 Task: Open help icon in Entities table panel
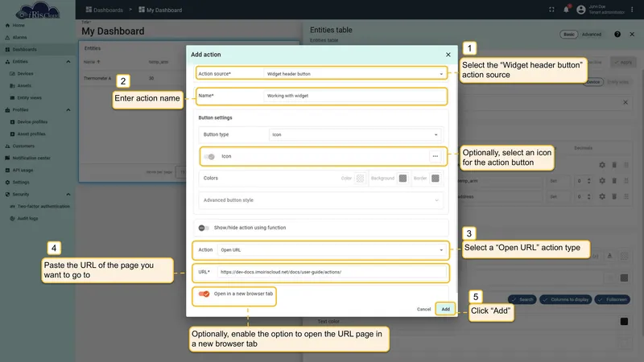tap(617, 35)
